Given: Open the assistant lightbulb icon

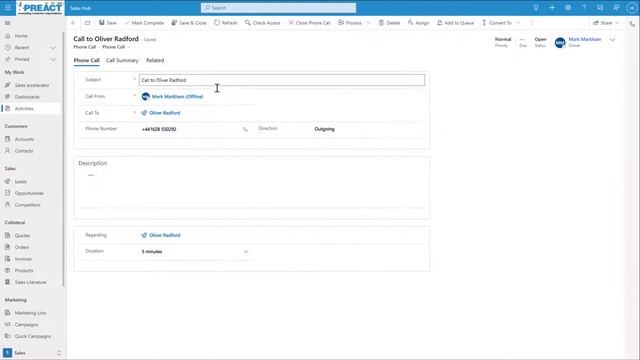Looking at the screenshot, I should tap(536, 8).
